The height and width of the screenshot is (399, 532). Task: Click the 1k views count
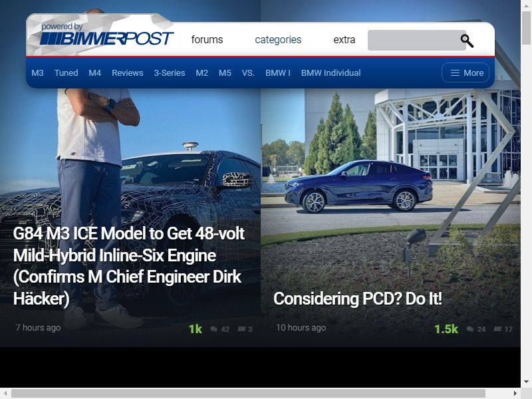coord(195,329)
